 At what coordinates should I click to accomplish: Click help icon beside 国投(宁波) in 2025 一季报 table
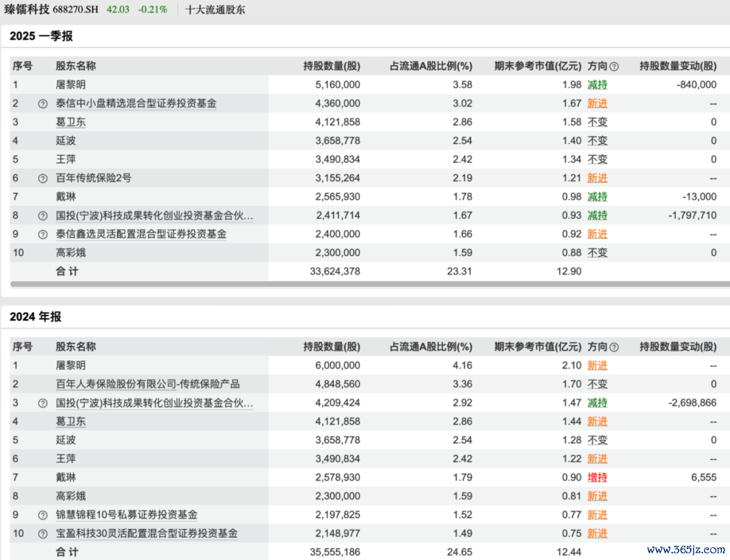(43, 216)
